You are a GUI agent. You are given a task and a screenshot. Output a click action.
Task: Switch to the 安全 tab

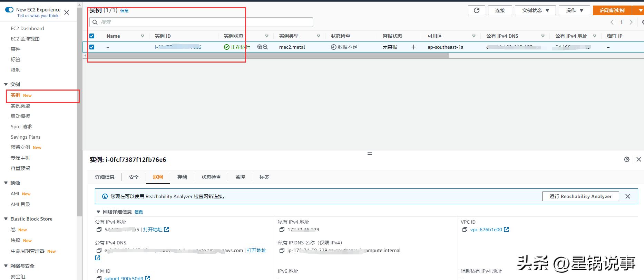click(134, 177)
